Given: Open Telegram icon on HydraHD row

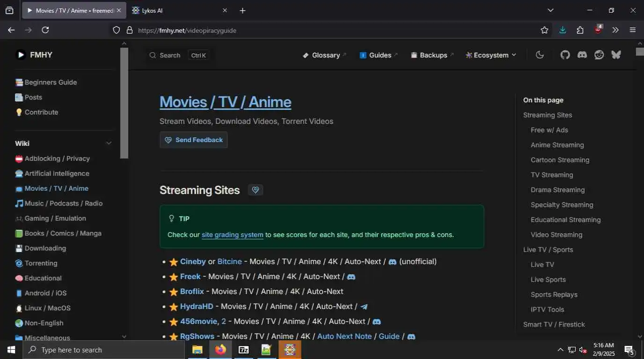Looking at the screenshot, I should (364, 307).
